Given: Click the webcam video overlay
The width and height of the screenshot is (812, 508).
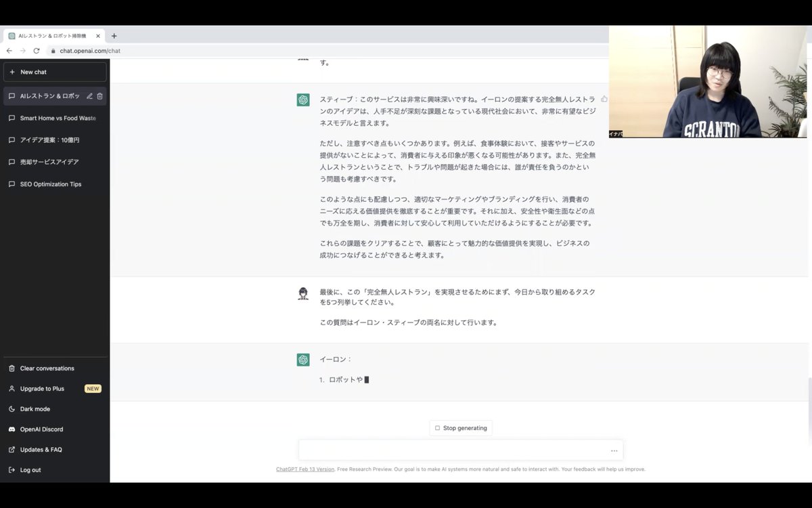Looking at the screenshot, I should [708, 82].
